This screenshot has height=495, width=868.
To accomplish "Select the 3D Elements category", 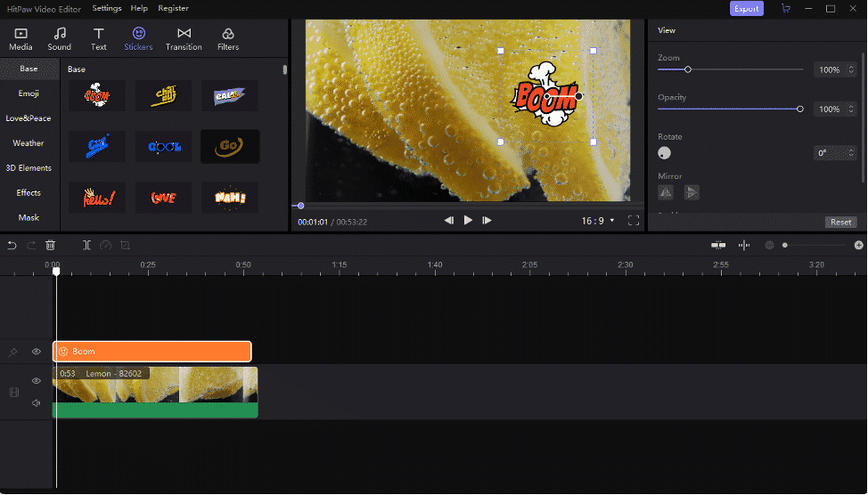I will 29,168.
